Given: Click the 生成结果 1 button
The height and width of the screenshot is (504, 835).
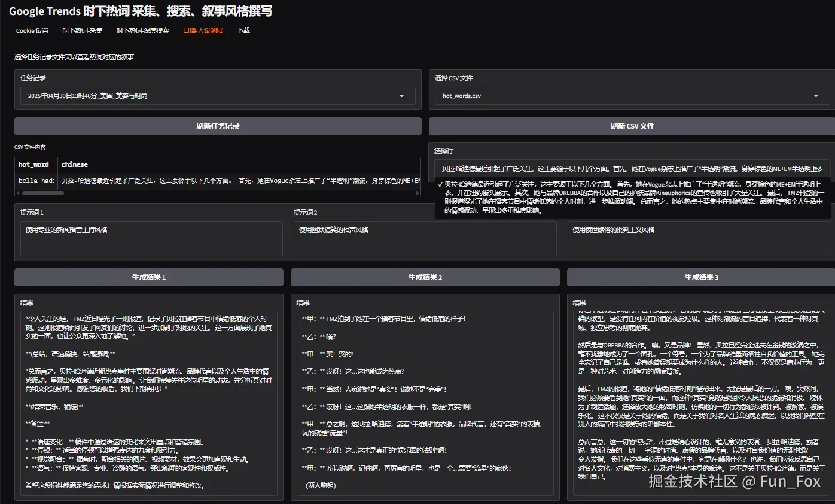Looking at the screenshot, I should [148, 277].
